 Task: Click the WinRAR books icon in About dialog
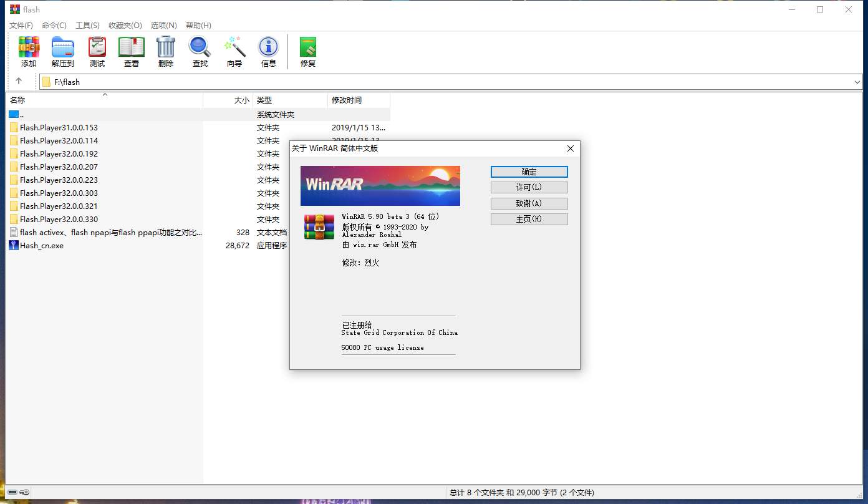[319, 226]
